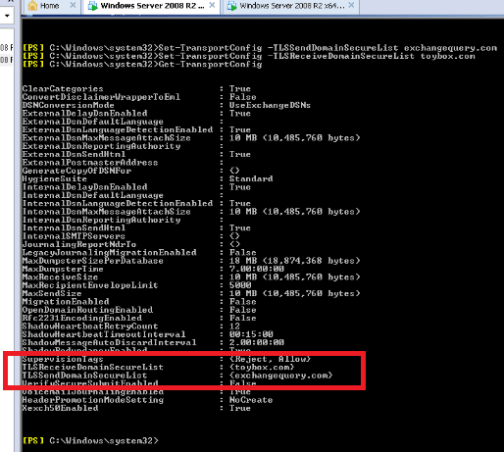Screen dimensions: 504x452
Task: Click the TLSReceiveDomainSecureList toybox.com command line
Action: (249, 56)
